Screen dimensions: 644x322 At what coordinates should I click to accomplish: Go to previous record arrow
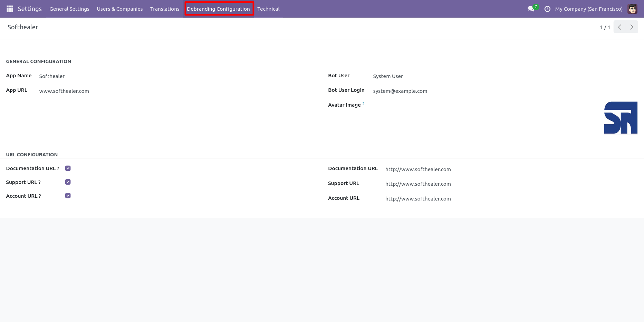pos(619,27)
